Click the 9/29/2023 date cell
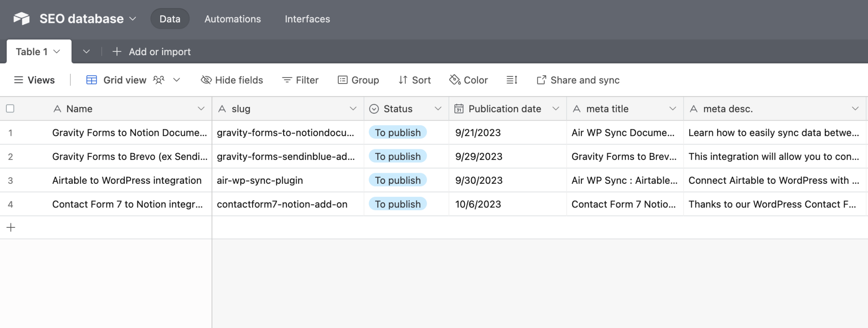The height and width of the screenshot is (328, 868). [x=508, y=156]
